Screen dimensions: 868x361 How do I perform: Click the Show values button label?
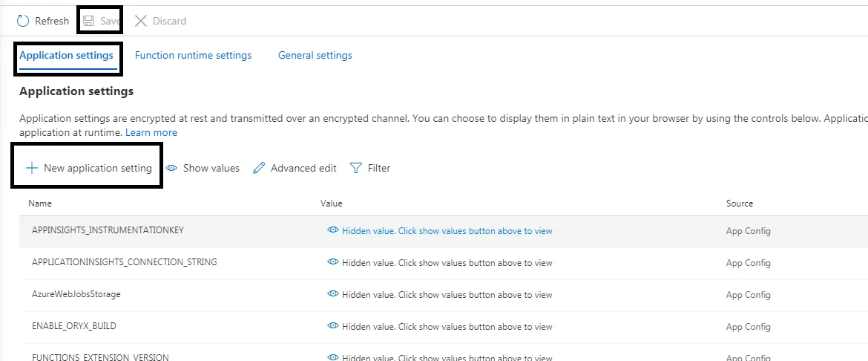coord(211,168)
